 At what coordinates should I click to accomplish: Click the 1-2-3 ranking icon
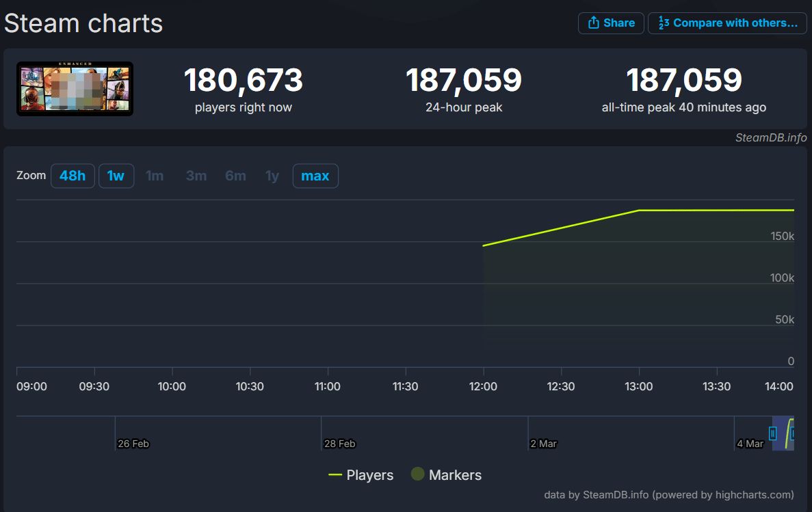point(663,23)
